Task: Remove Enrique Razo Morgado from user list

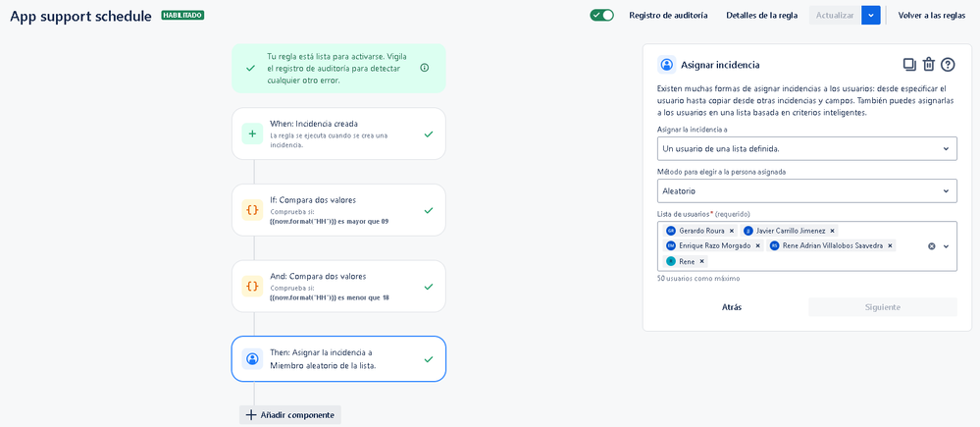Action: pos(758,245)
